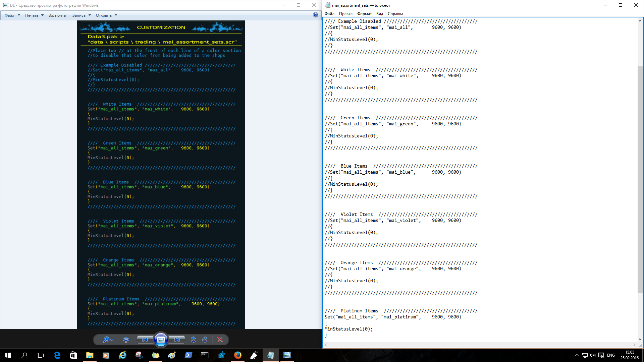Open the Открыть dropdown menu
The height and width of the screenshot is (362, 644).
pos(106,15)
